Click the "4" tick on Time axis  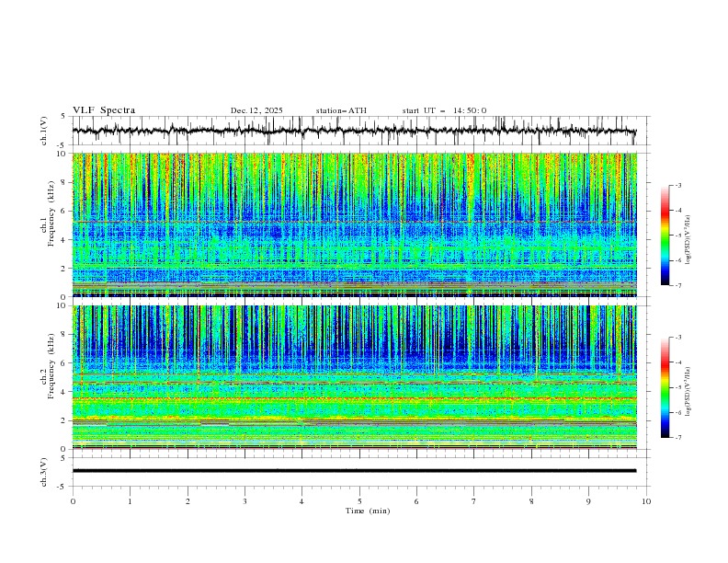[302, 501]
